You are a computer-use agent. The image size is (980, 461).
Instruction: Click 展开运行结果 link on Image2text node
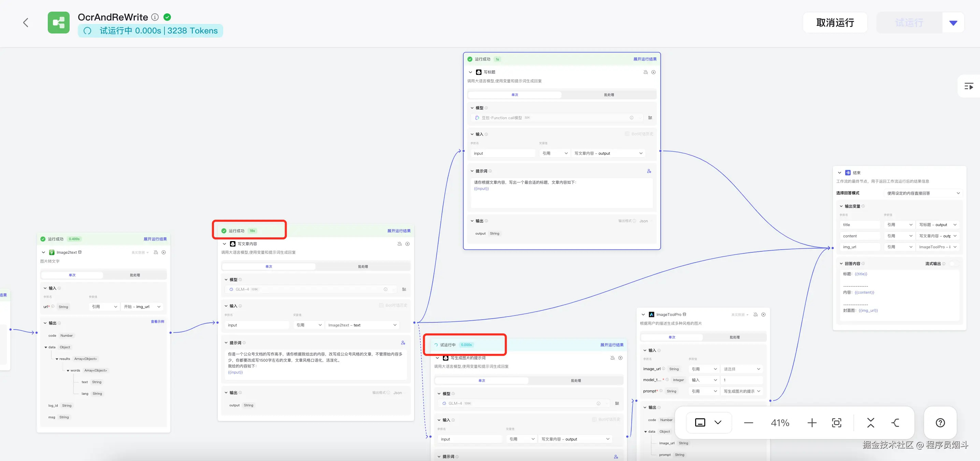coord(155,239)
